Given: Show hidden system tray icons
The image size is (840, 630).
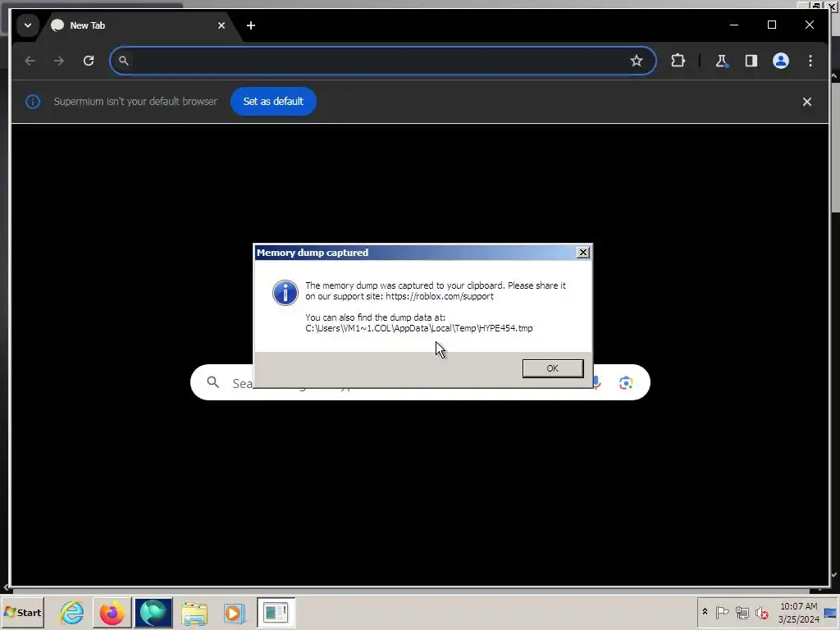Looking at the screenshot, I should pos(705,612).
